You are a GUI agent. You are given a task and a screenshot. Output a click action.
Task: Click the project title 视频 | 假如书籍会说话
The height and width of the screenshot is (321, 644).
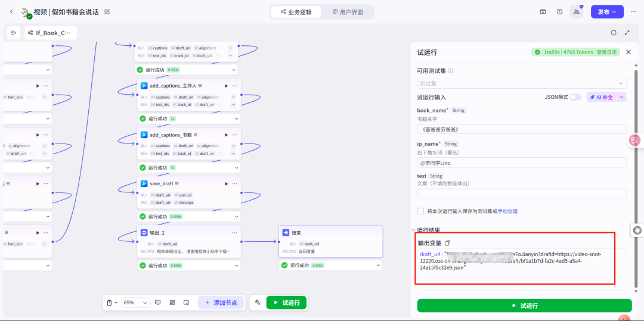tap(66, 12)
